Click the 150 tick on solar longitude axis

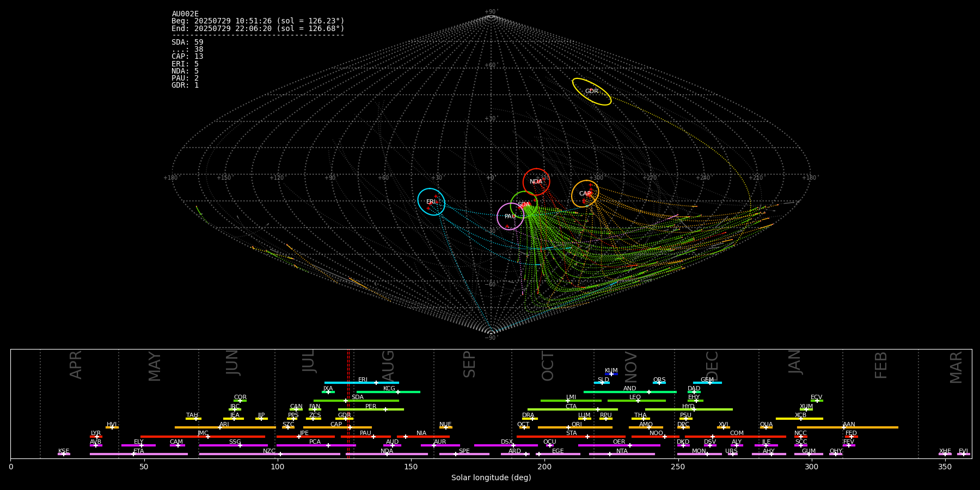pyautogui.click(x=411, y=467)
